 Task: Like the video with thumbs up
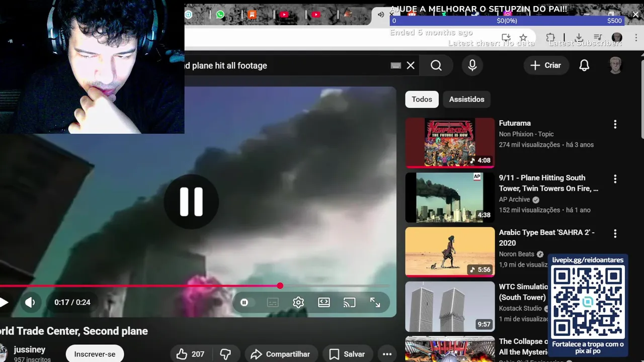tap(190, 354)
